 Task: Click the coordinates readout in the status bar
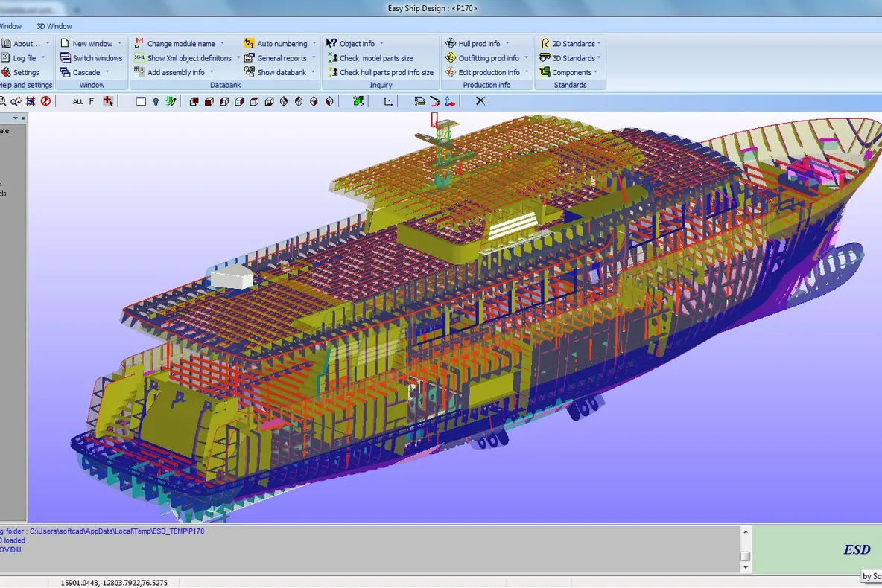pos(114,583)
